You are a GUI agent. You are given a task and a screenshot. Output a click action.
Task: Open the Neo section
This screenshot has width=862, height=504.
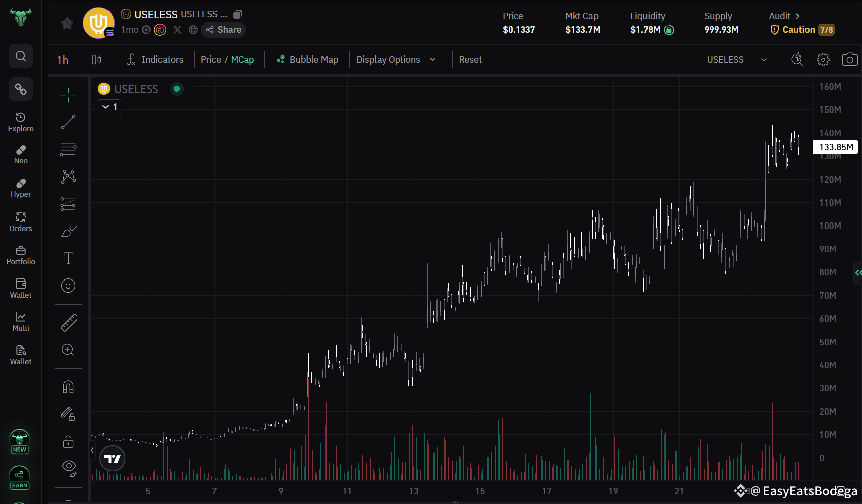coord(21,155)
